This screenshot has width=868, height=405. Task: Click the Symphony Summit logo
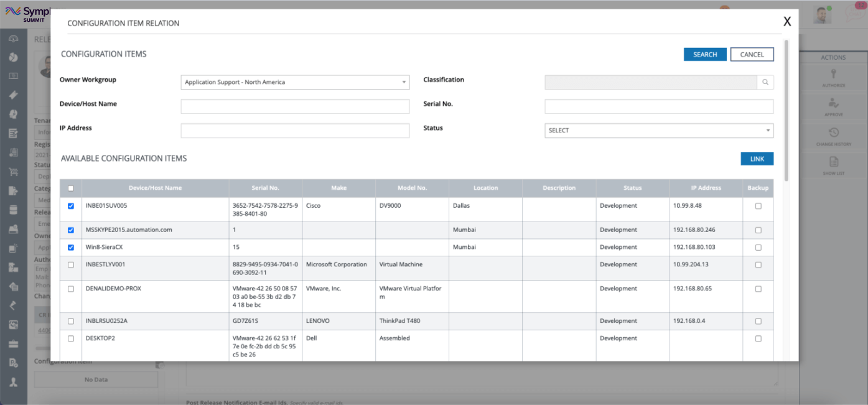tap(27, 14)
